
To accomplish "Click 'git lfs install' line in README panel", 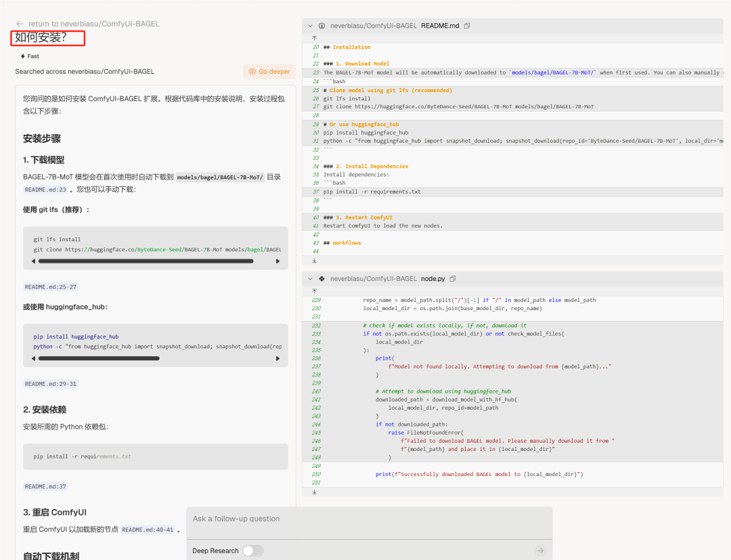I will click(x=347, y=99).
